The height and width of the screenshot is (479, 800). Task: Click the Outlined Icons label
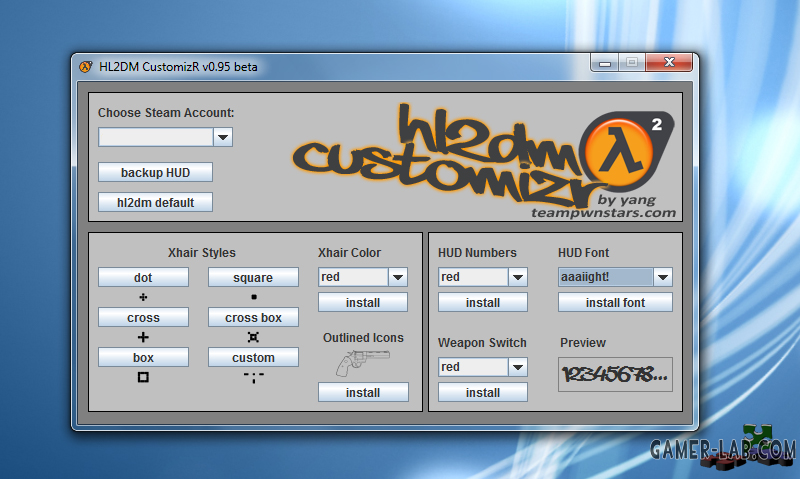point(363,338)
